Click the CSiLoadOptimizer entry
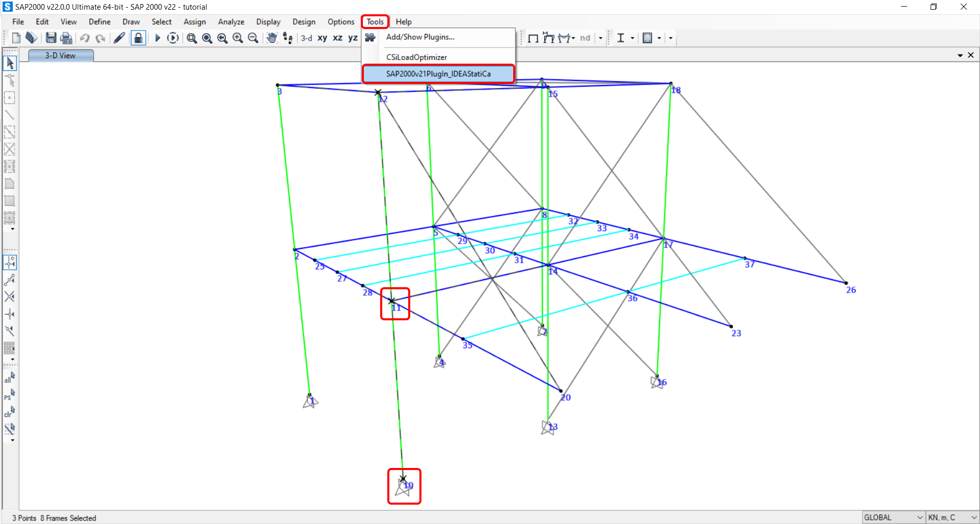The height and width of the screenshot is (524, 980). (x=416, y=58)
